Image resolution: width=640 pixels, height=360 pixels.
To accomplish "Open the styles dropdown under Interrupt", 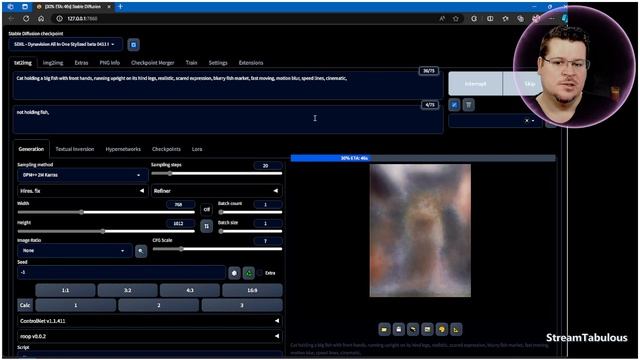I will pyautogui.click(x=495, y=120).
